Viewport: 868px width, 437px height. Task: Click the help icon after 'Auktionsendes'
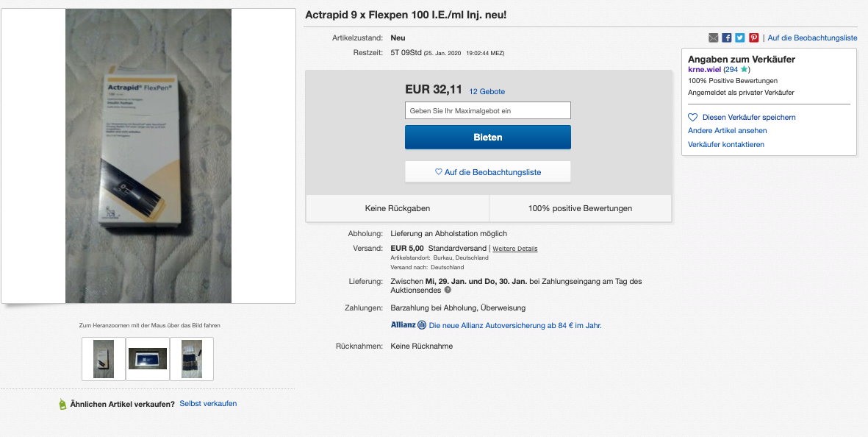click(448, 290)
